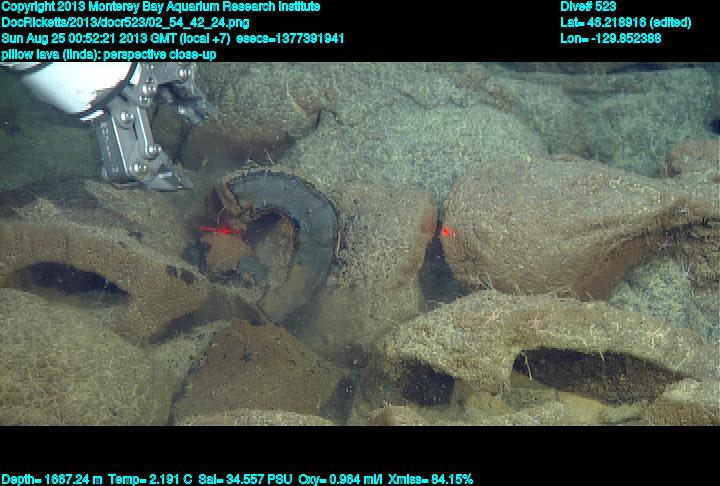Viewport: 720px width, 486px height.
Task: Select the Sal= 34.557 PSU reading
Action: [245, 480]
